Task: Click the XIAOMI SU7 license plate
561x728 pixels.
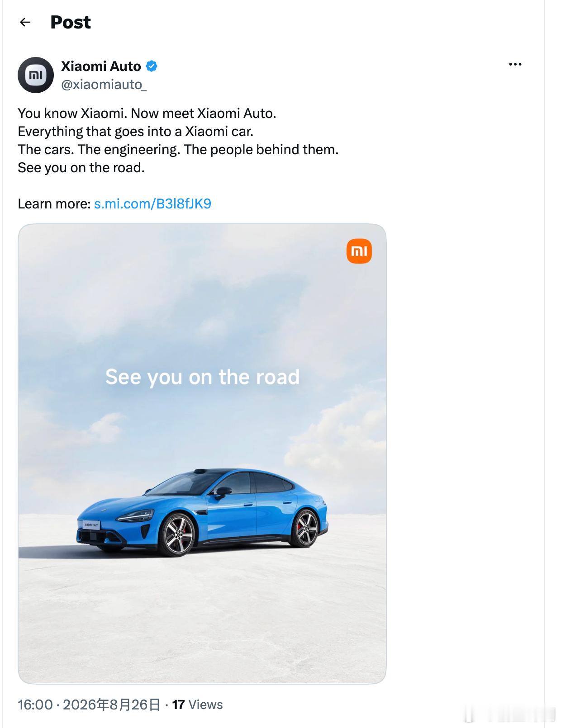Action: [90, 525]
